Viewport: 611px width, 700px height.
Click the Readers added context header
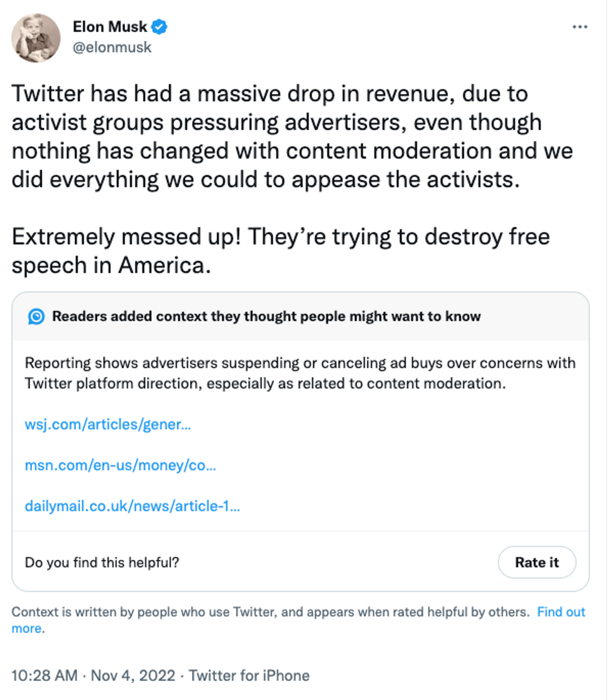[266, 316]
